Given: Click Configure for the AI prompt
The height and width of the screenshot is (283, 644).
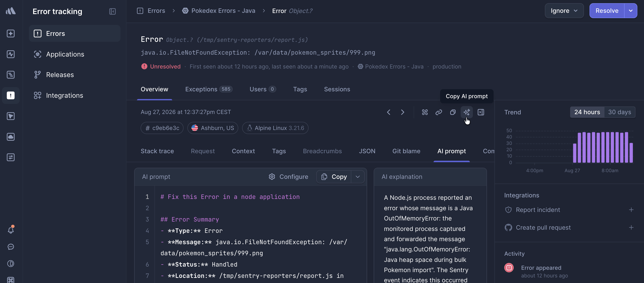Looking at the screenshot, I should 288,177.
